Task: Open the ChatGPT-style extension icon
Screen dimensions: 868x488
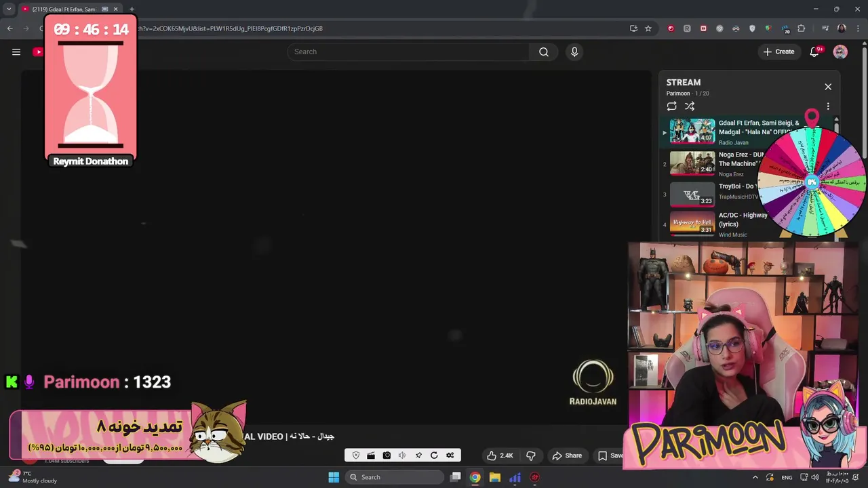Action: (719, 28)
